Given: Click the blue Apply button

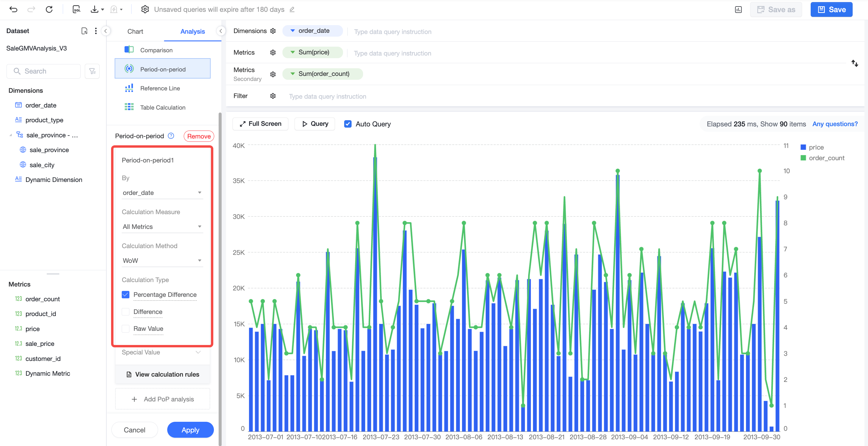Looking at the screenshot, I should [x=190, y=430].
